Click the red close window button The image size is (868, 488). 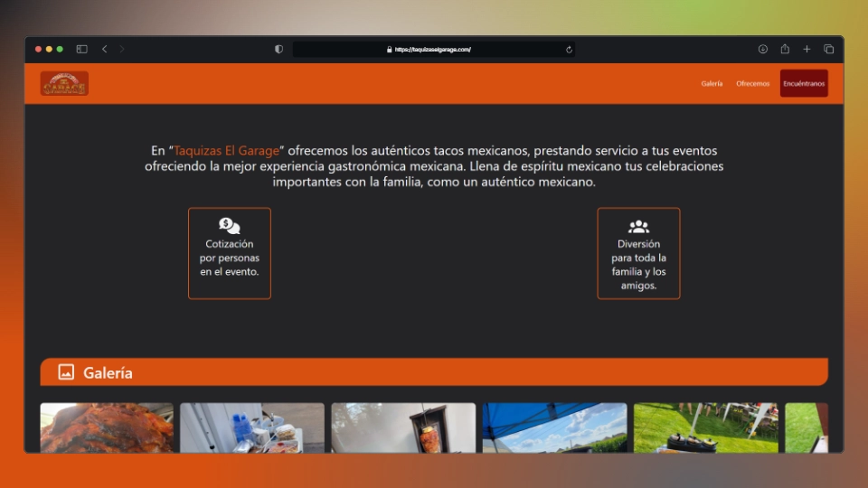tap(38, 49)
